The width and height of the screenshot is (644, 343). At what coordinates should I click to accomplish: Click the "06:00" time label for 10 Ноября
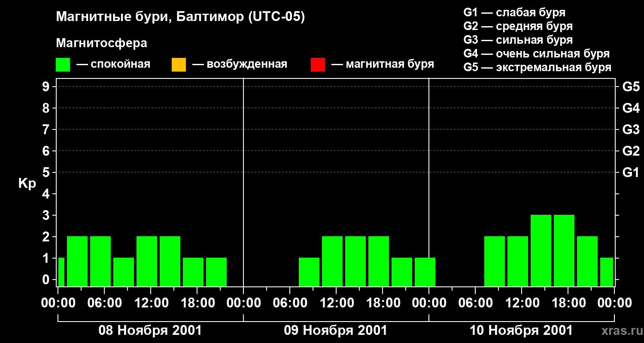pos(475,303)
